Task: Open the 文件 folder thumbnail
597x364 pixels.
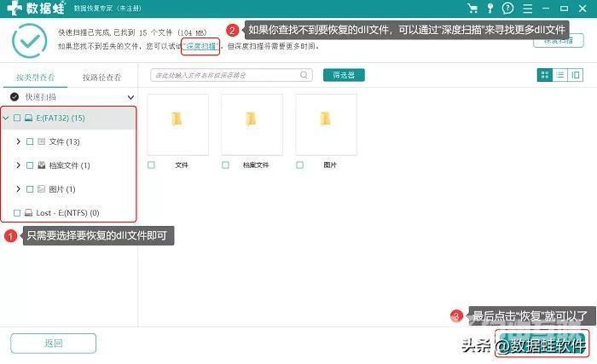Action: (x=177, y=124)
